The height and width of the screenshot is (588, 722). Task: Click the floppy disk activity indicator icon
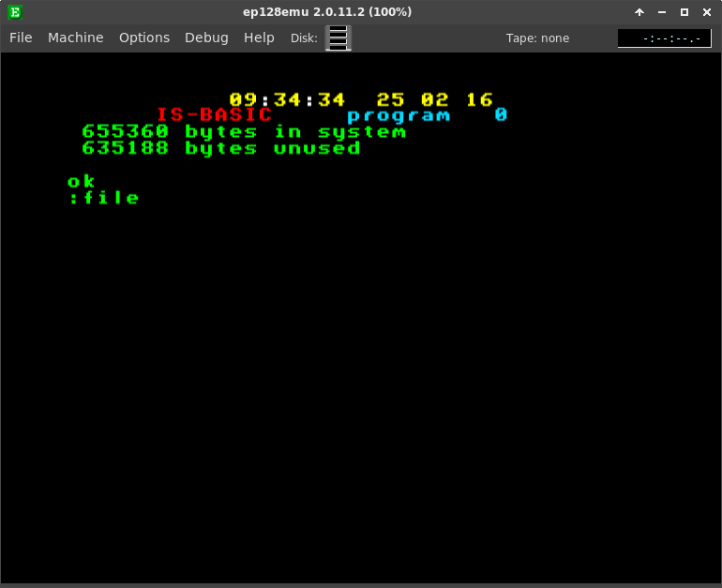click(x=338, y=38)
